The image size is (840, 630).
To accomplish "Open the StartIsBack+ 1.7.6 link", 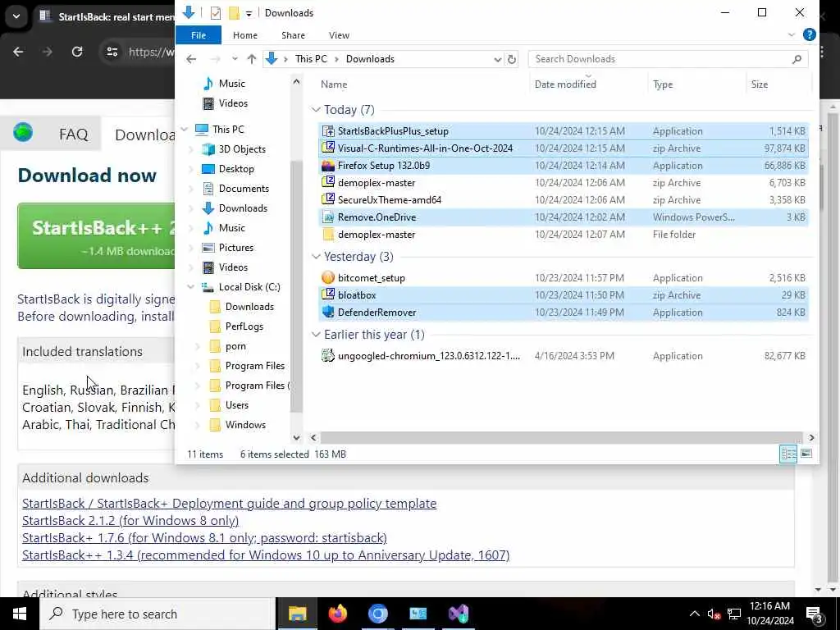I will coord(204,538).
